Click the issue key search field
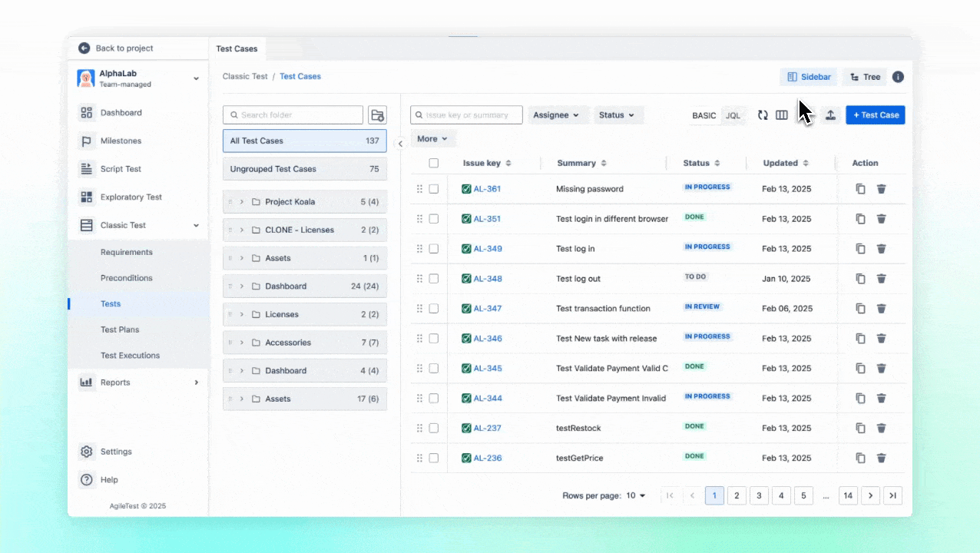 click(x=472, y=115)
